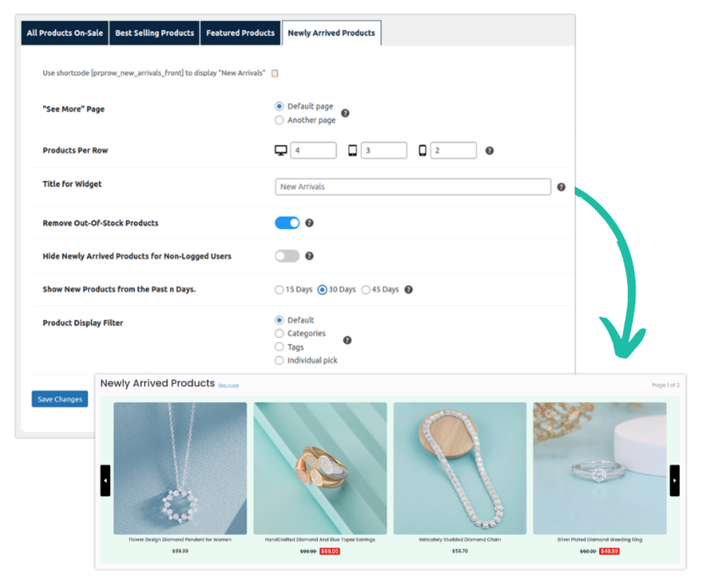This screenshot has height=588, width=703.
Task: Open the See more link
Action: (229, 385)
